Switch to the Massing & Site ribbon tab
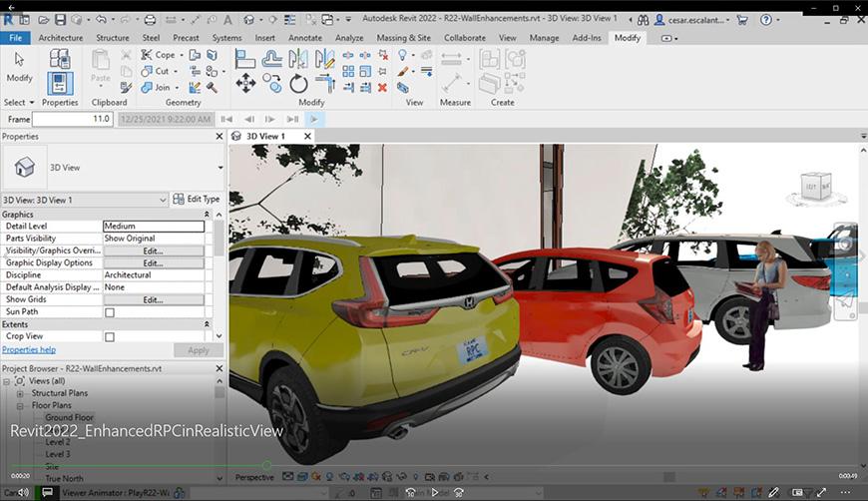This screenshot has width=868, height=501. [x=403, y=38]
